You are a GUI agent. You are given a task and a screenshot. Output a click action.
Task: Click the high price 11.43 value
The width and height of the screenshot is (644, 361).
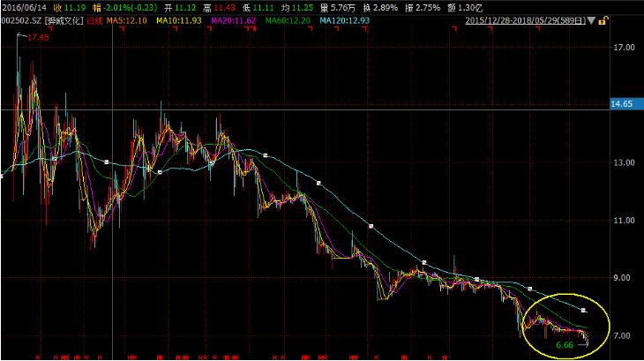tap(224, 7)
